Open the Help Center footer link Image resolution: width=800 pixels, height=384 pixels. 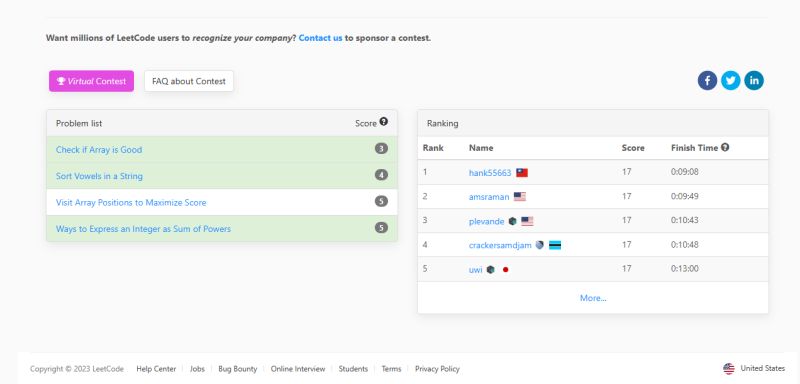click(x=156, y=369)
